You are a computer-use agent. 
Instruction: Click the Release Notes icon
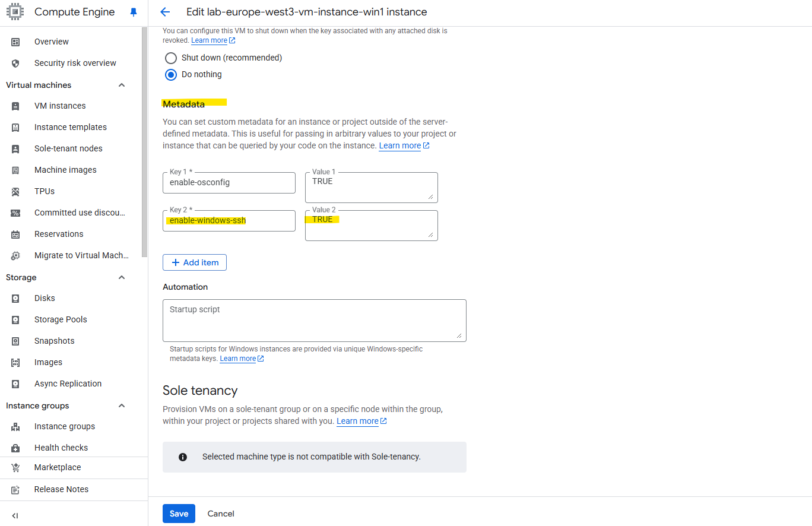tap(15, 489)
